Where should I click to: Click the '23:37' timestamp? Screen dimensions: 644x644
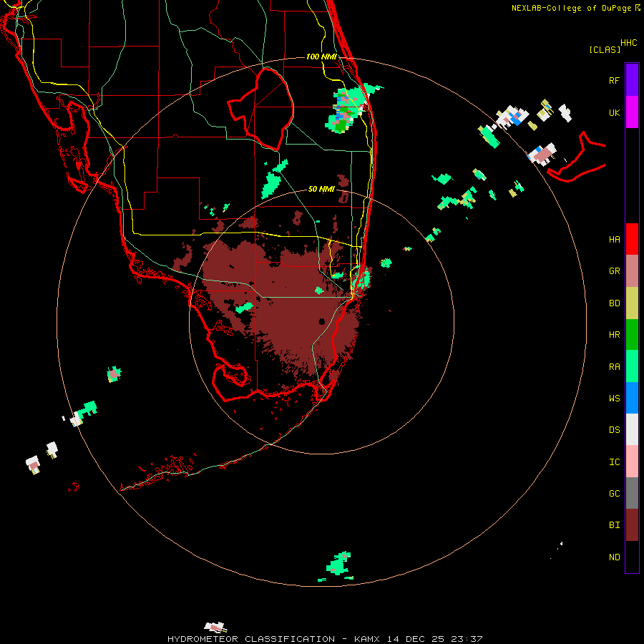[x=467, y=639]
